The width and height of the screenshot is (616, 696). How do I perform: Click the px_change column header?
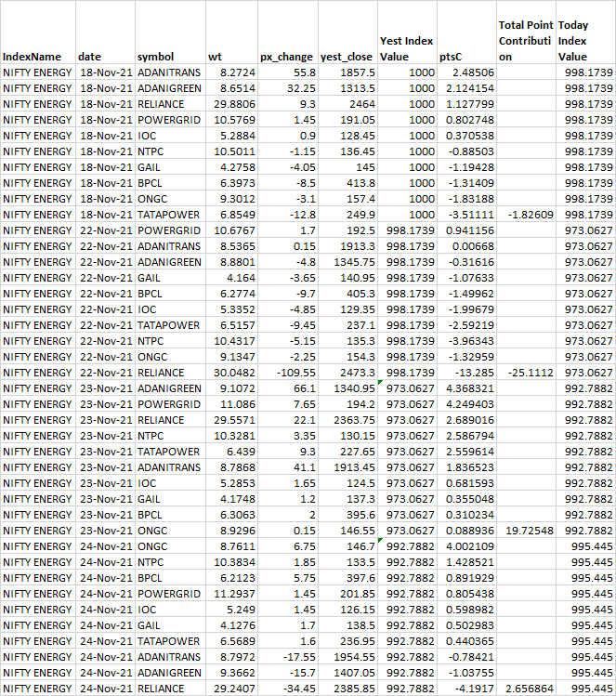tap(287, 57)
